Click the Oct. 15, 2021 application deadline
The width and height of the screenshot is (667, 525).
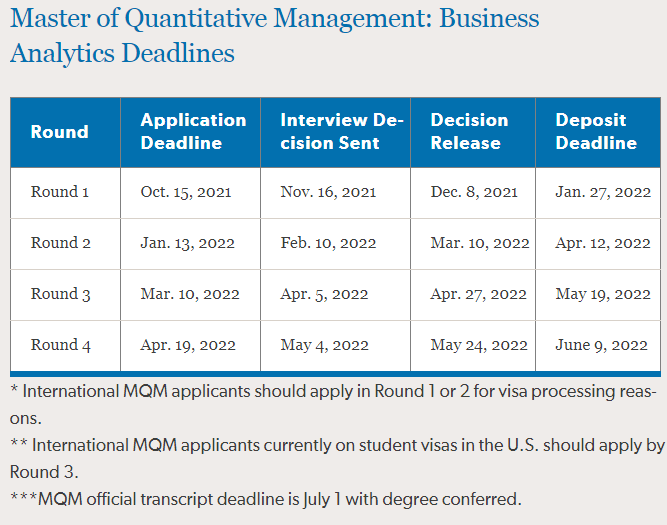click(x=187, y=192)
